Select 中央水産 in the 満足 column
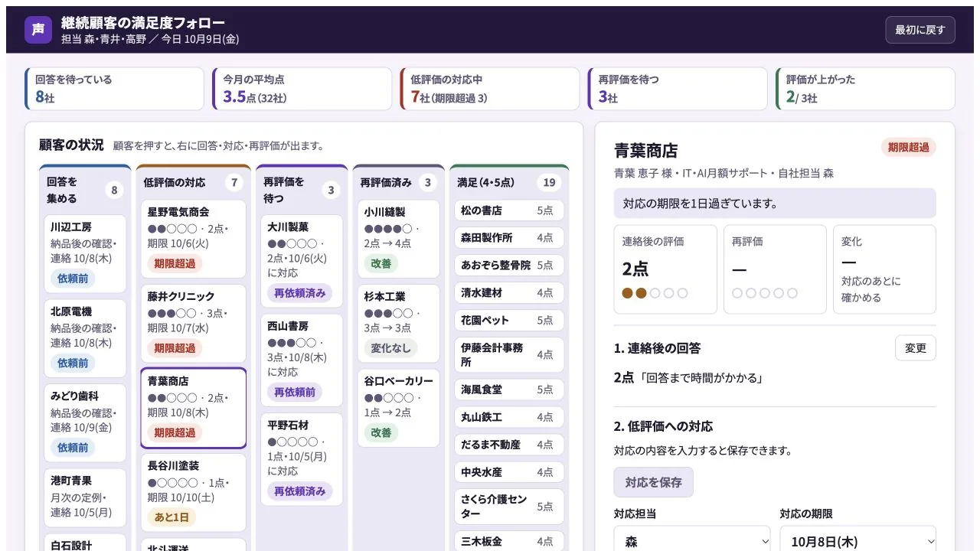The image size is (980, 551). click(x=509, y=472)
